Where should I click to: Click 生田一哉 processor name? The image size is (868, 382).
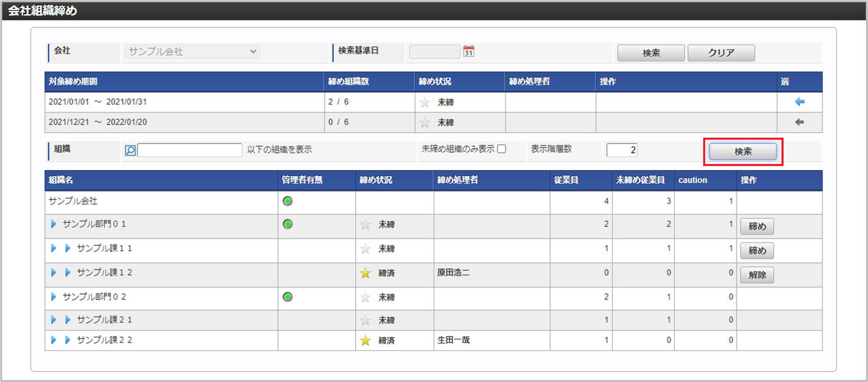click(x=453, y=340)
